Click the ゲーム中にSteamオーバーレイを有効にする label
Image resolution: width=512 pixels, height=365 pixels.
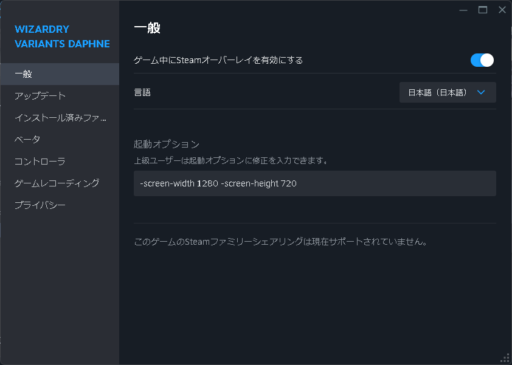click(218, 60)
